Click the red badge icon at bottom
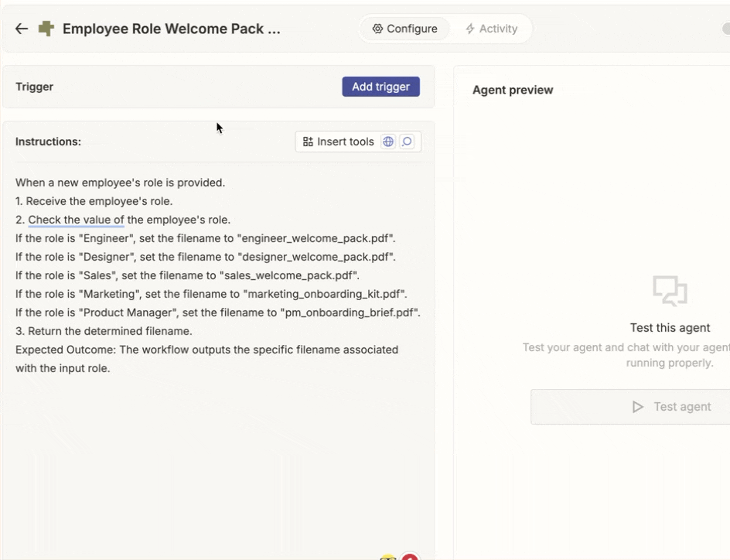This screenshot has height=560, width=730. point(410,556)
